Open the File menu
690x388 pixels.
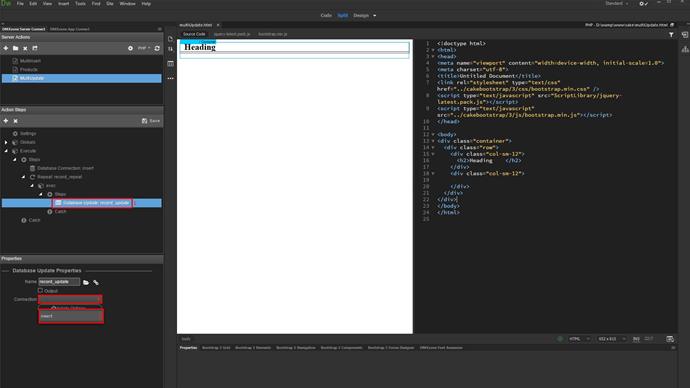20,4
